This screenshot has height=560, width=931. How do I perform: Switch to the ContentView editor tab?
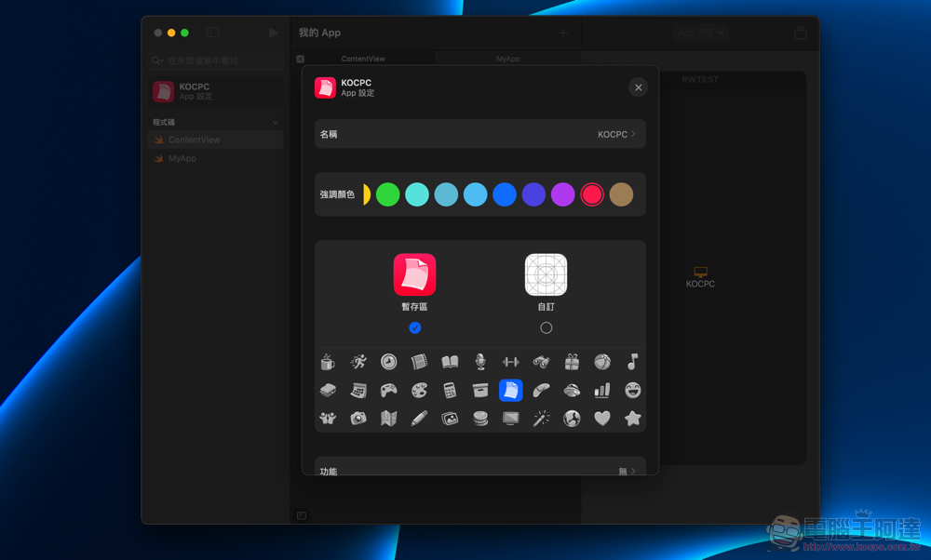[x=363, y=59]
